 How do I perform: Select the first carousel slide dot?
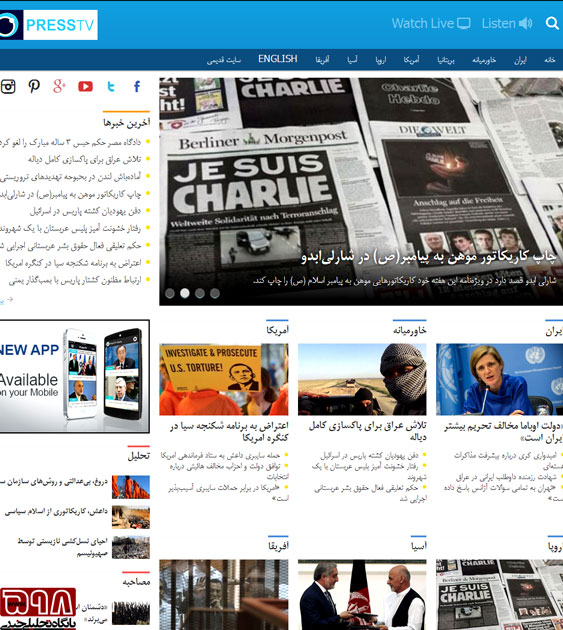(170, 293)
